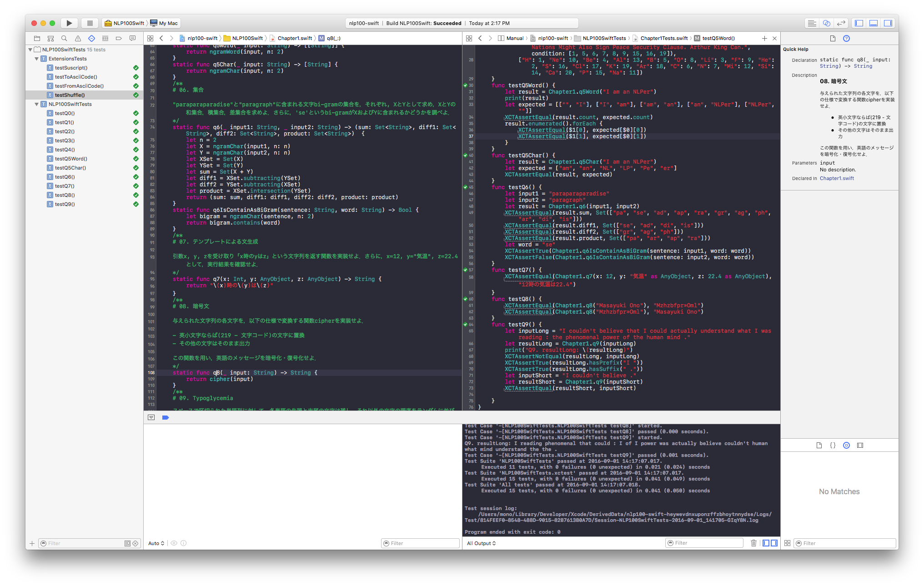The height and width of the screenshot is (586, 924).
Task: Open the Auto variables view dropdown
Action: pos(156,543)
